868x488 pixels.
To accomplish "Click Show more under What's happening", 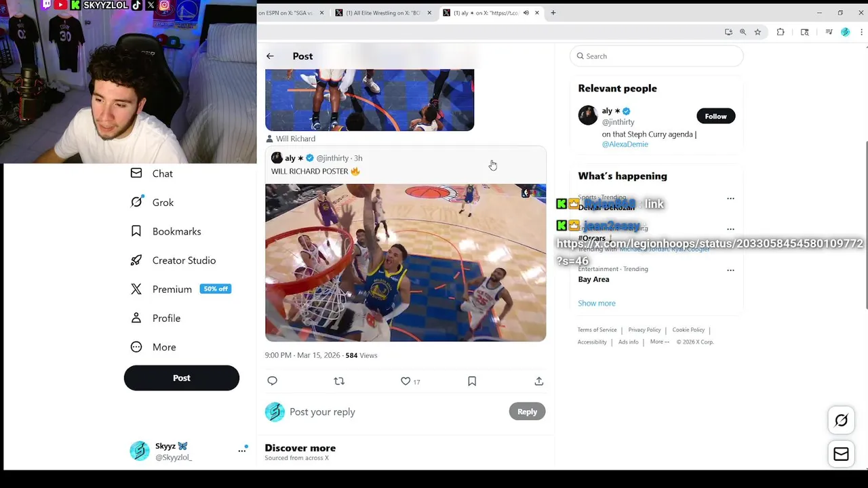I will click(x=597, y=303).
